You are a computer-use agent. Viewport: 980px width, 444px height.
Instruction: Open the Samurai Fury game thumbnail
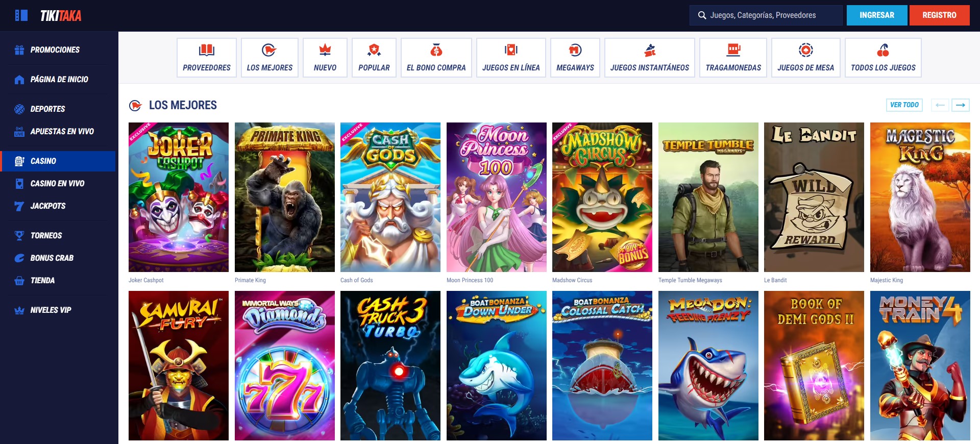pos(179,365)
